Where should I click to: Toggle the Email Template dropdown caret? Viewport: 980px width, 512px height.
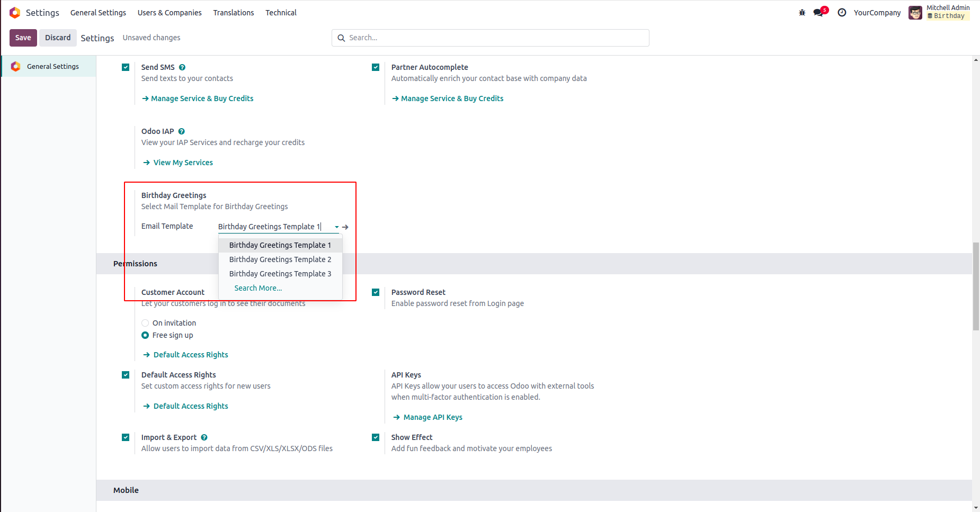[336, 227]
